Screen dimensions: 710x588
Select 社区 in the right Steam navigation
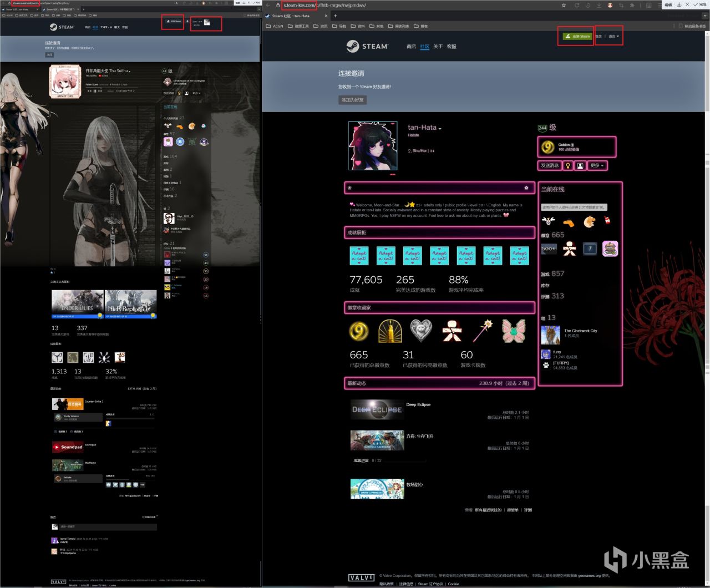[x=424, y=47]
